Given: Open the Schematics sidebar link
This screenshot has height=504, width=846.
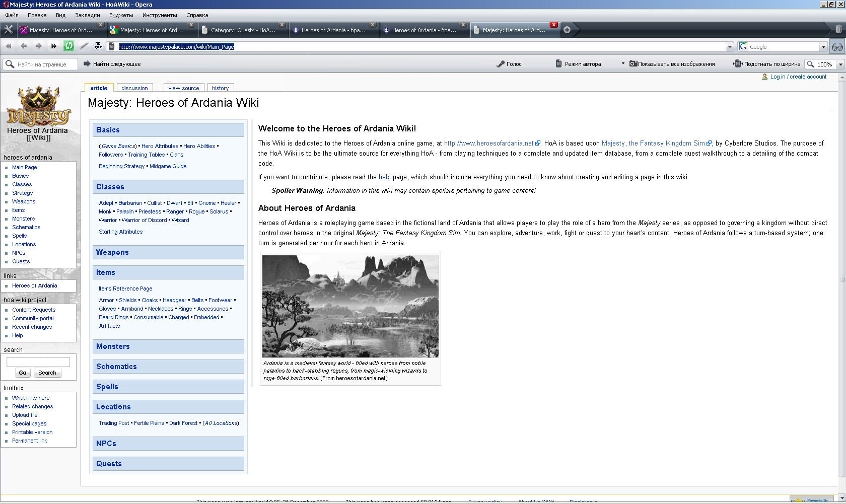Looking at the screenshot, I should (x=26, y=227).
